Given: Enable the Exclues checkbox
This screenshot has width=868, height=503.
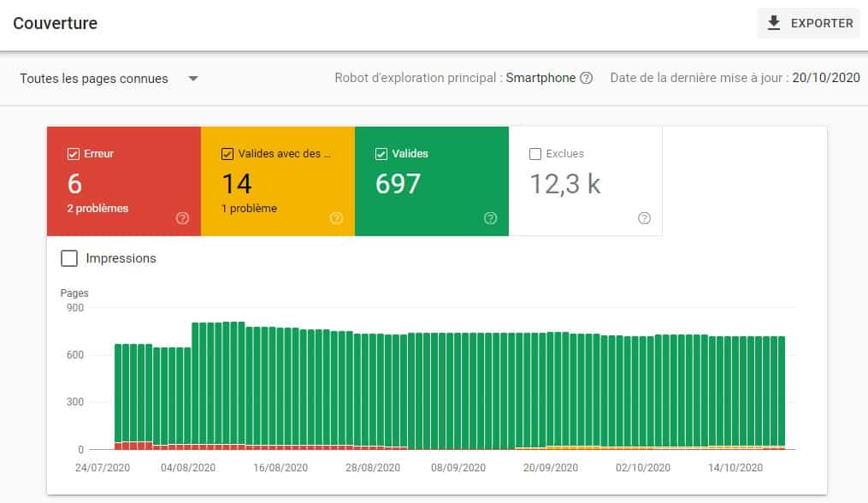Looking at the screenshot, I should [536, 153].
